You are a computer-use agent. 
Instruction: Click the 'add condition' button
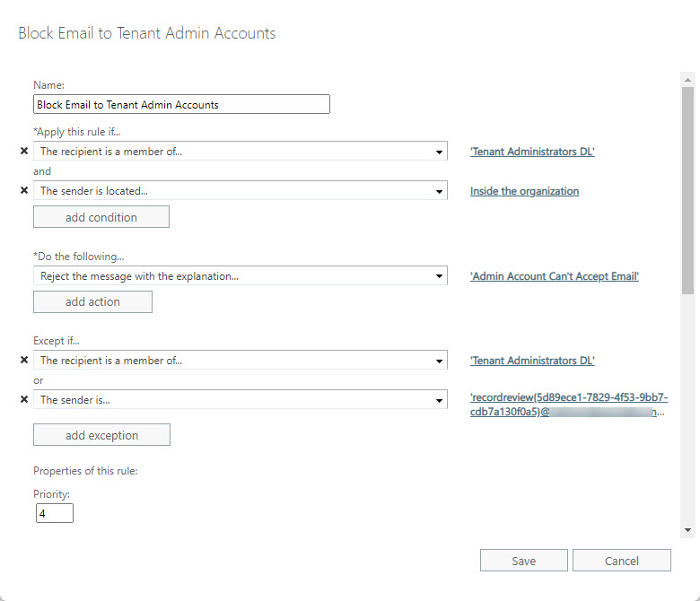[x=101, y=217]
